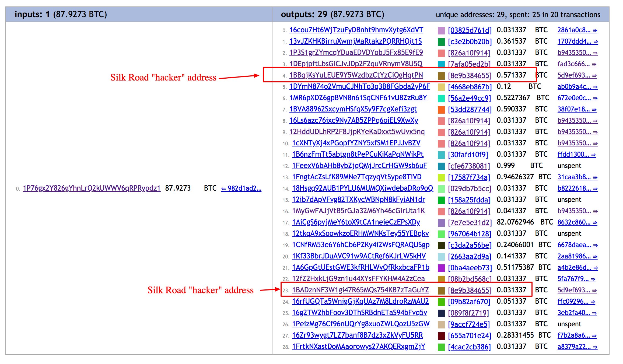This screenshot has height=364, width=623.
Task: Follow spending transaction fad3c666
Action: pyautogui.click(x=577, y=64)
